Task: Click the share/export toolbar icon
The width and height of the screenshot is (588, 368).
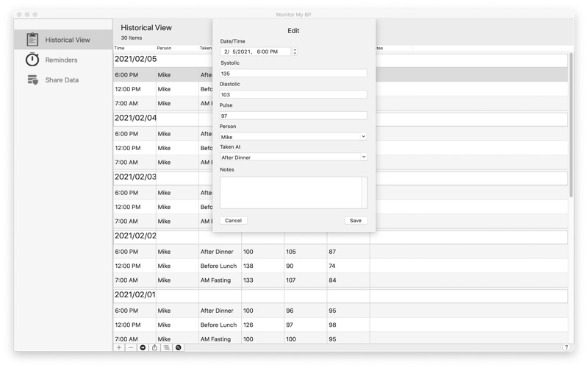Action: pos(154,347)
